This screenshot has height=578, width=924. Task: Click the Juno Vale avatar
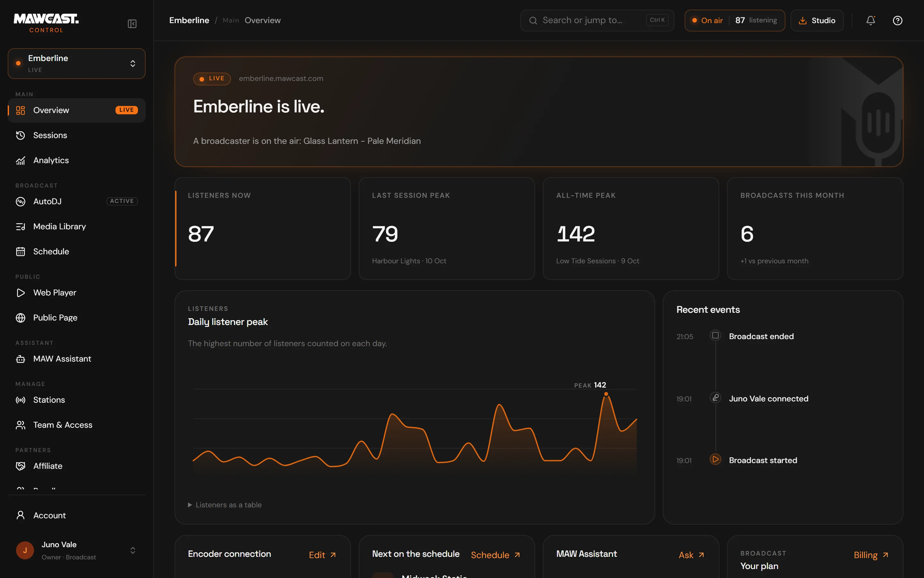[25, 550]
